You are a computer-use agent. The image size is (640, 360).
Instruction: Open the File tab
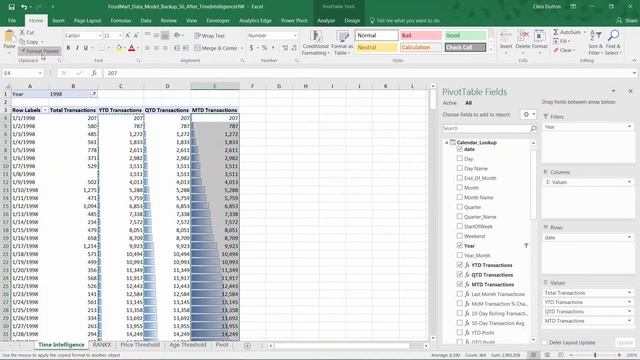[x=12, y=20]
